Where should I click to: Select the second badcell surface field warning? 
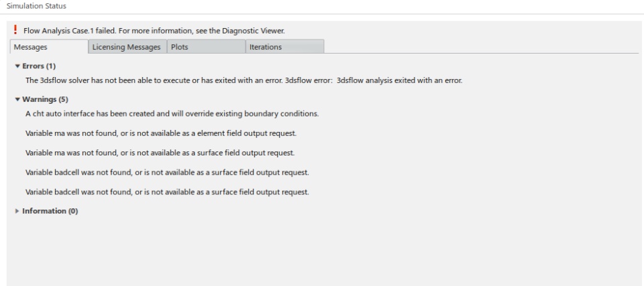click(x=166, y=192)
